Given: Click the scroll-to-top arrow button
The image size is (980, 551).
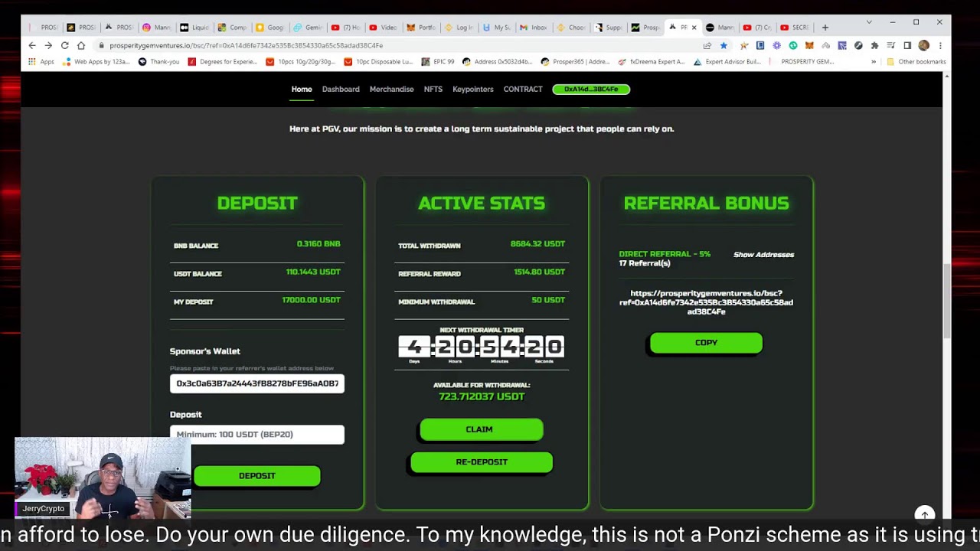Looking at the screenshot, I should pos(925,514).
